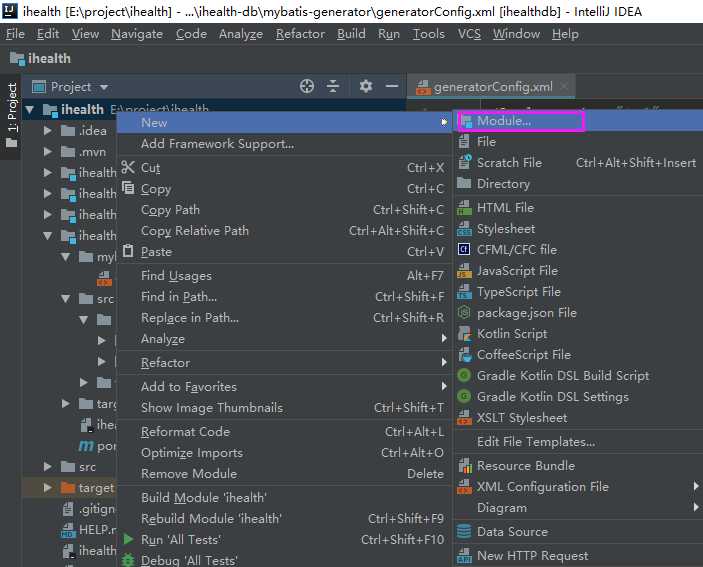Click the HTML File icon
Screen dimensions: 703x567
464,208
